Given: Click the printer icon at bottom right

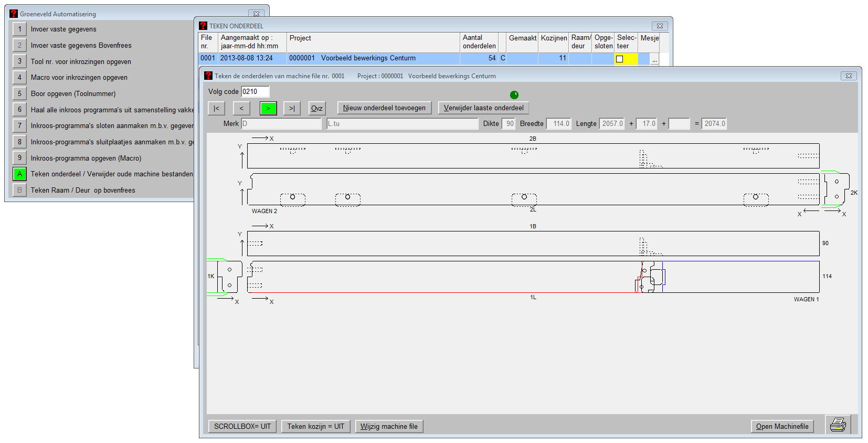Looking at the screenshot, I should 838,425.
